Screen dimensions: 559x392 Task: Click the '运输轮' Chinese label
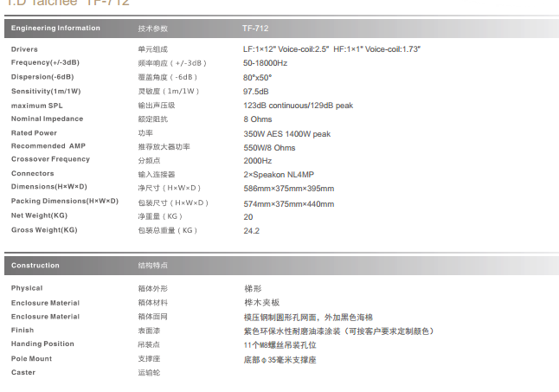pos(149,373)
